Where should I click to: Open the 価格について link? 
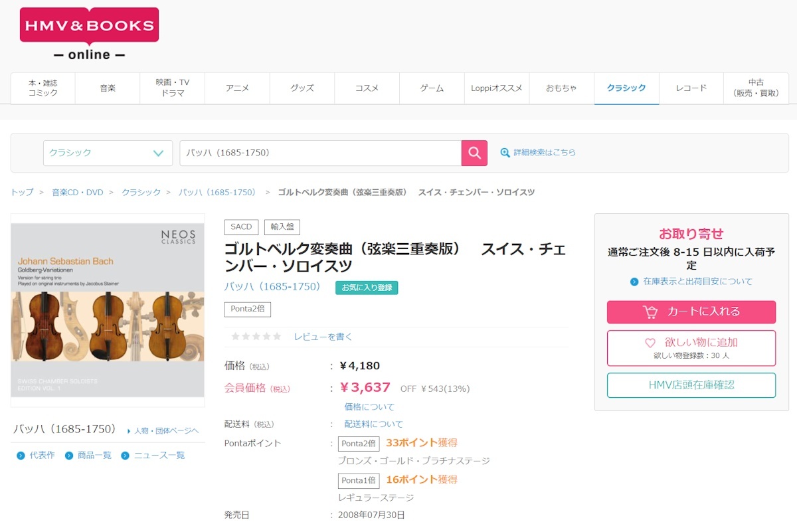[369, 406]
